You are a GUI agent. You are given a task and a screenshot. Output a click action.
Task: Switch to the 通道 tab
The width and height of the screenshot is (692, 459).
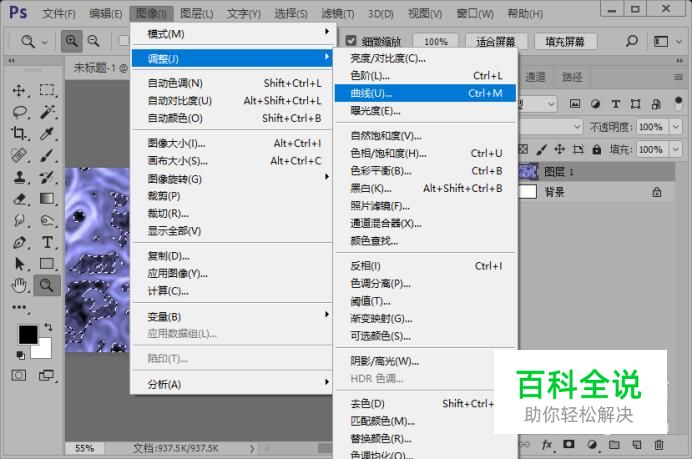[535, 77]
